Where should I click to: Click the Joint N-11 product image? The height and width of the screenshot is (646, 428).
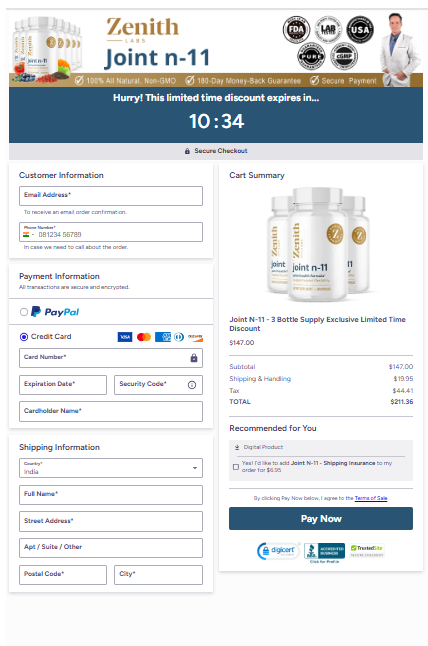coord(318,244)
